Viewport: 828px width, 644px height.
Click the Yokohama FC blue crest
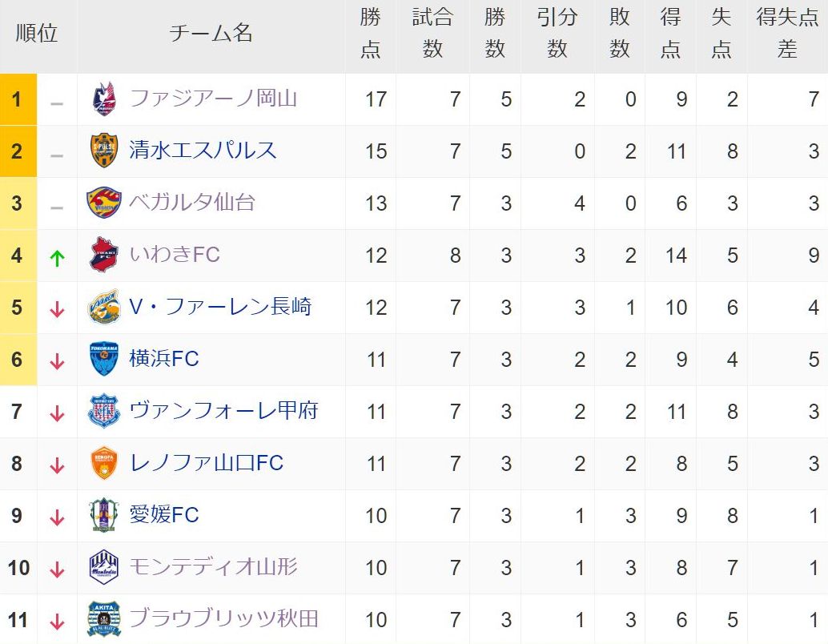click(104, 359)
